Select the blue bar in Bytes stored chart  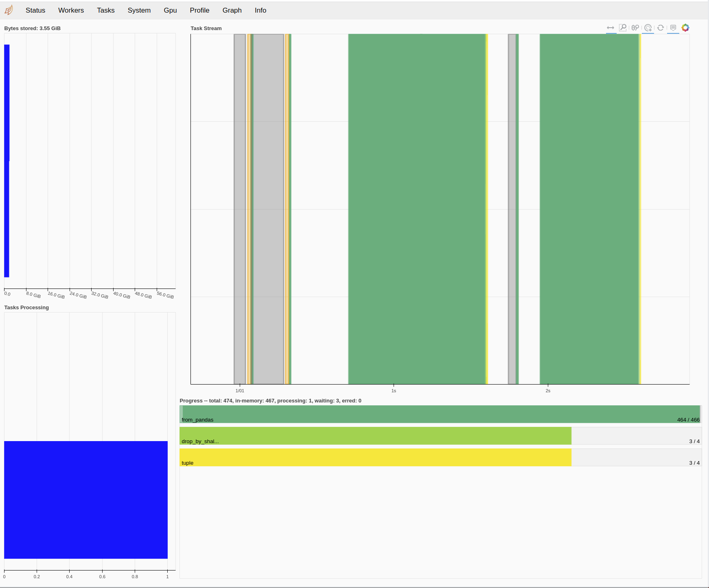click(x=6, y=163)
